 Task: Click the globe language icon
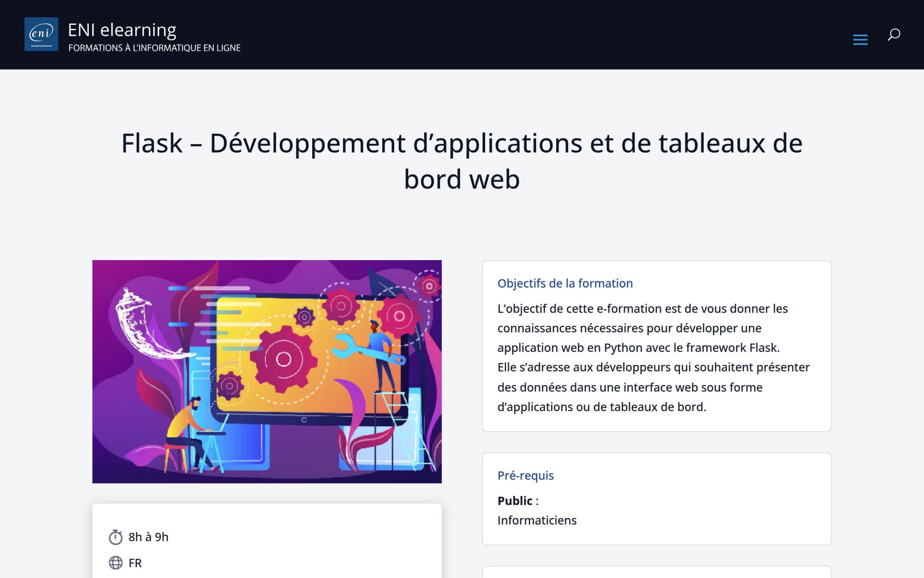point(115,563)
